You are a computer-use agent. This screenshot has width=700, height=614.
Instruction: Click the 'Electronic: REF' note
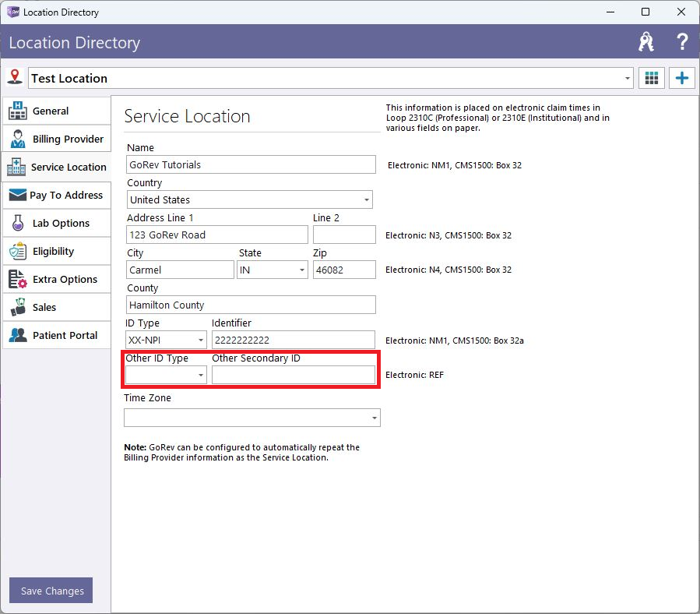(x=414, y=375)
